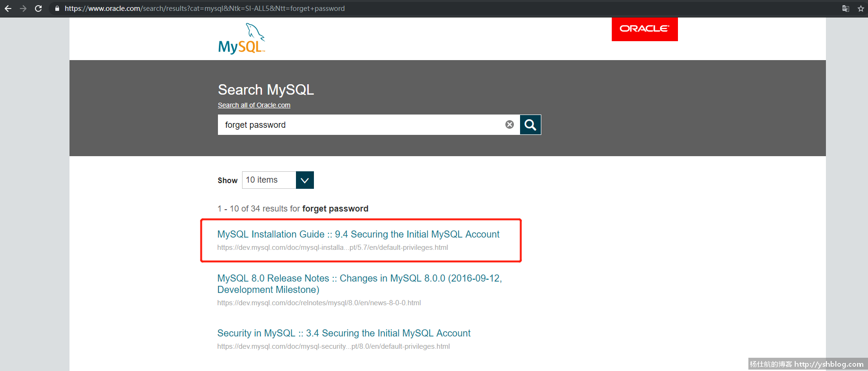Open the translate page icon
This screenshot has height=371, width=868.
846,9
